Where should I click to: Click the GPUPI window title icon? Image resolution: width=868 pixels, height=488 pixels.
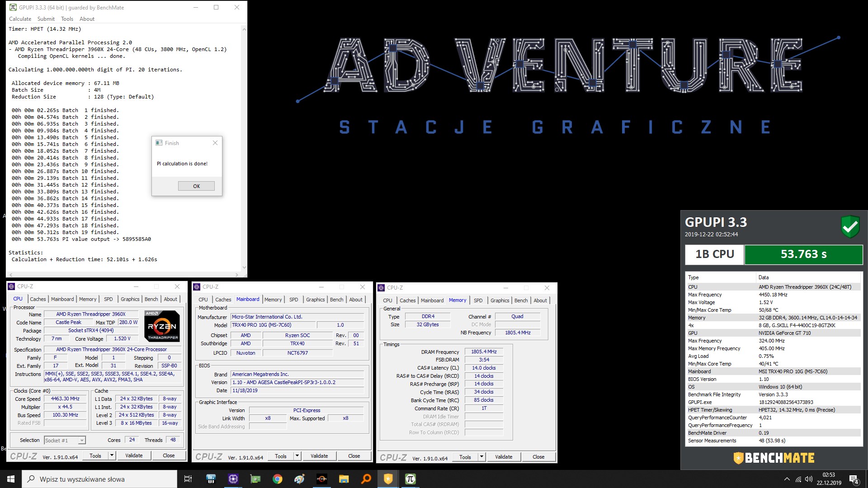(x=13, y=7)
